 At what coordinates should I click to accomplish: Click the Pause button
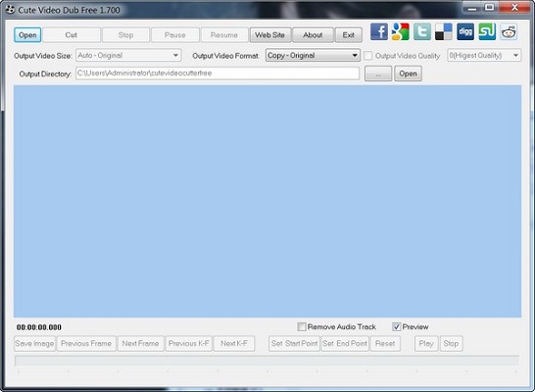tap(175, 35)
